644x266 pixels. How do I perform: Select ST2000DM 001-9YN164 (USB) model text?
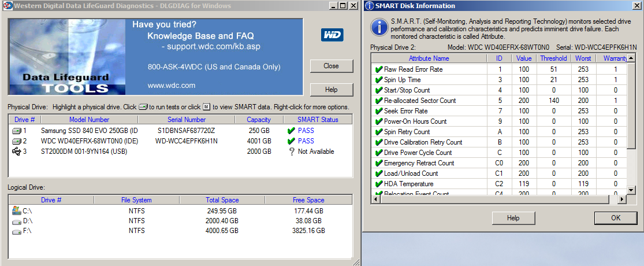[x=84, y=152]
